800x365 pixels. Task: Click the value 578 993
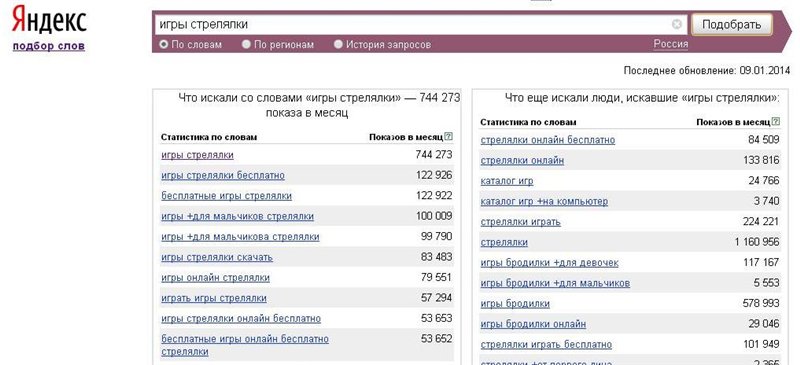761,303
